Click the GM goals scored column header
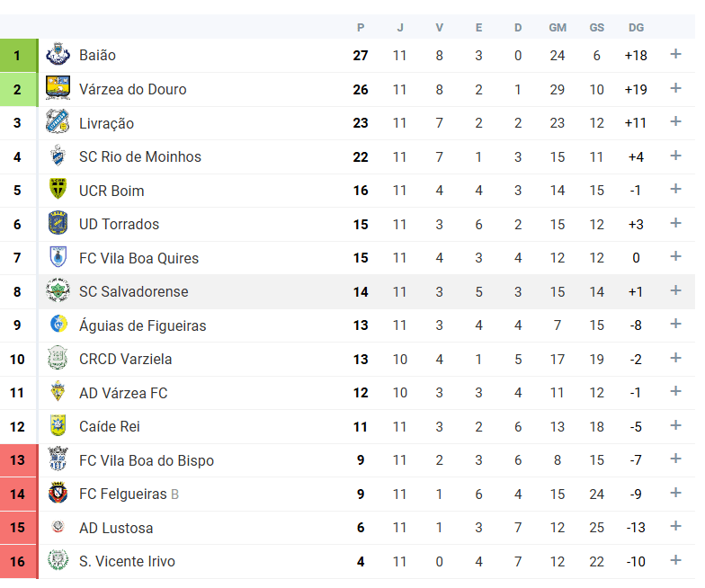The width and height of the screenshot is (705, 588). (558, 28)
